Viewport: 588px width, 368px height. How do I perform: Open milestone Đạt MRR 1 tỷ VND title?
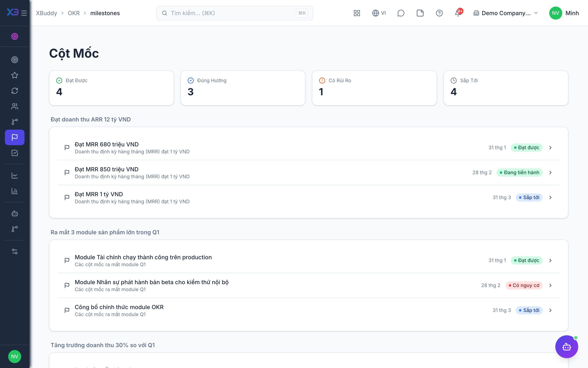point(99,194)
